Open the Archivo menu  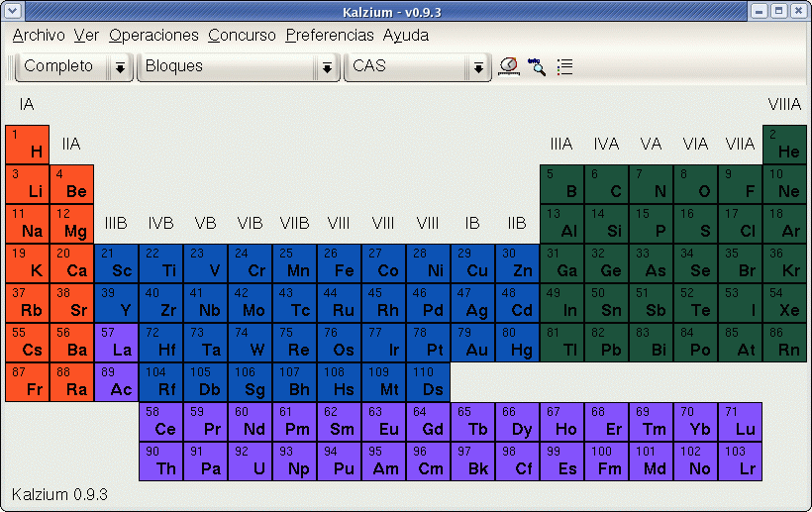point(39,36)
